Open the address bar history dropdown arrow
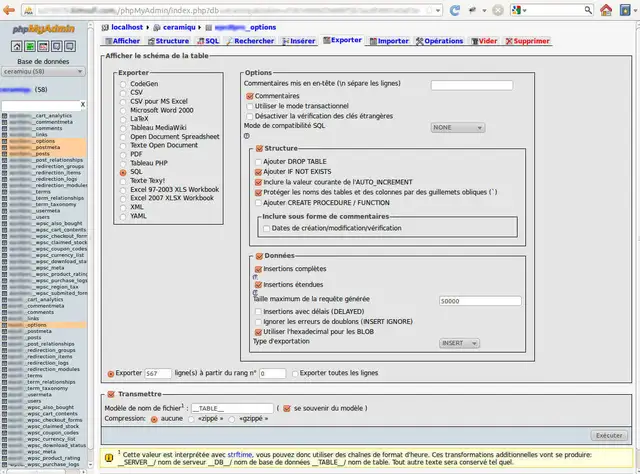Screen dimensions: 640x474 coord(438,11)
